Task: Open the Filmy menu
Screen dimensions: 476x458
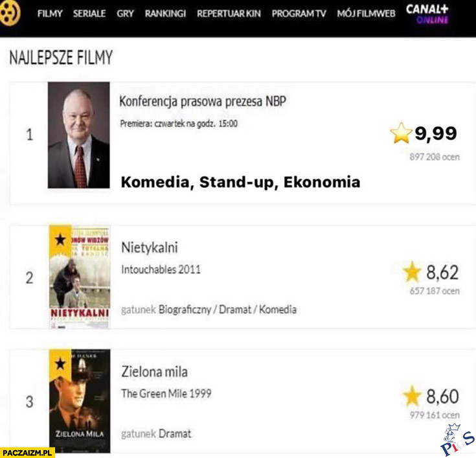Action: click(50, 14)
